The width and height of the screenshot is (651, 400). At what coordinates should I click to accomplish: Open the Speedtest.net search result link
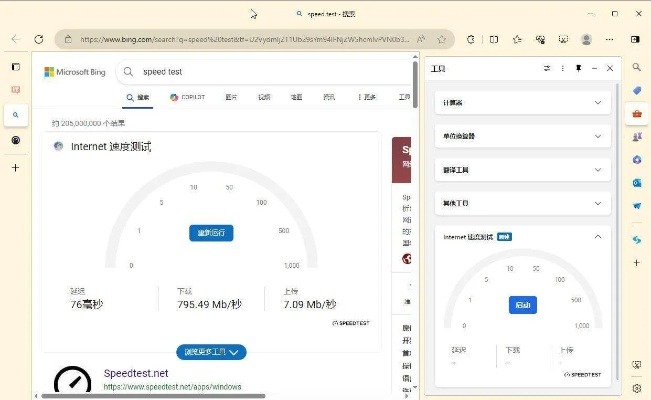coord(137,373)
